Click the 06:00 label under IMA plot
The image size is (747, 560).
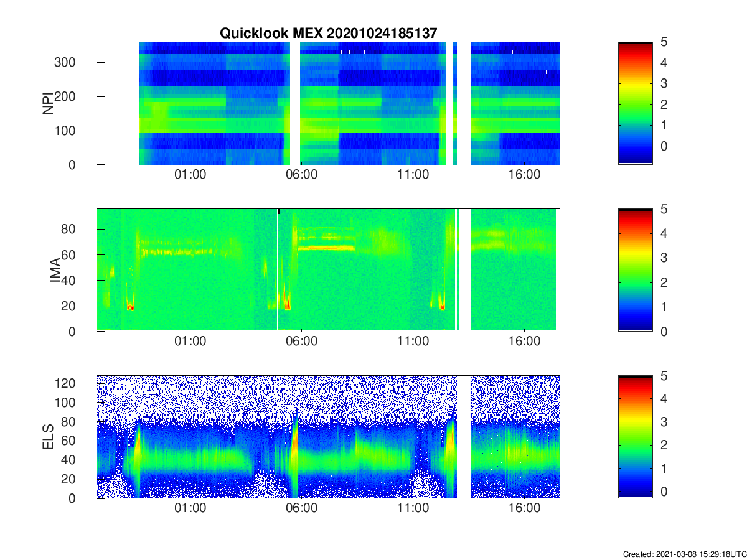(x=301, y=342)
